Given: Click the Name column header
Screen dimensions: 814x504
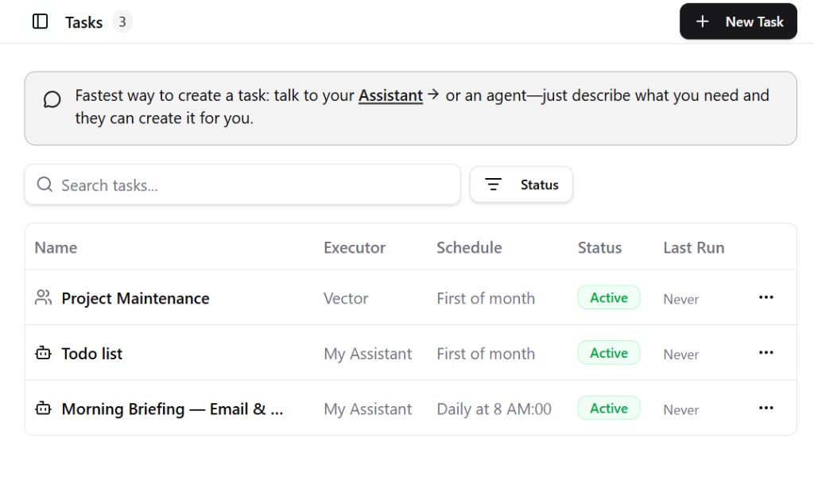Looking at the screenshot, I should click(x=56, y=247).
